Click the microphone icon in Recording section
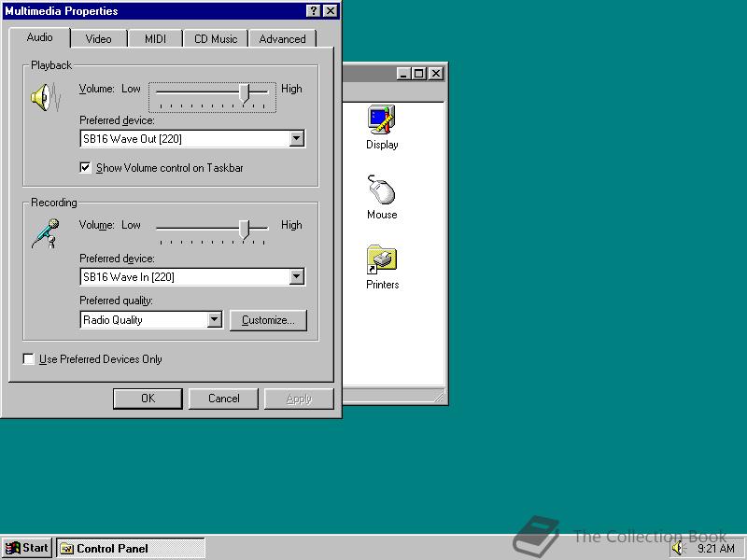The height and width of the screenshot is (560, 747). 45,233
